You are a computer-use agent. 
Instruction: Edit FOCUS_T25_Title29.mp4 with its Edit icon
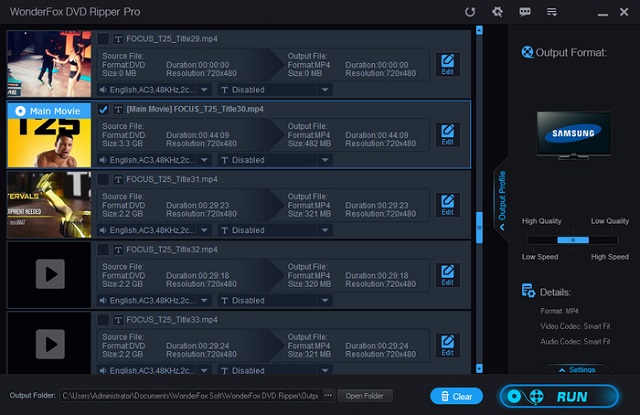click(447, 64)
